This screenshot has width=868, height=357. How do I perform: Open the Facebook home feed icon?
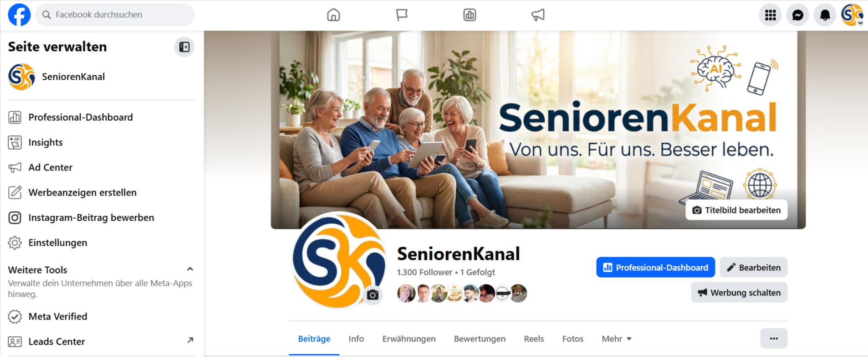(333, 15)
